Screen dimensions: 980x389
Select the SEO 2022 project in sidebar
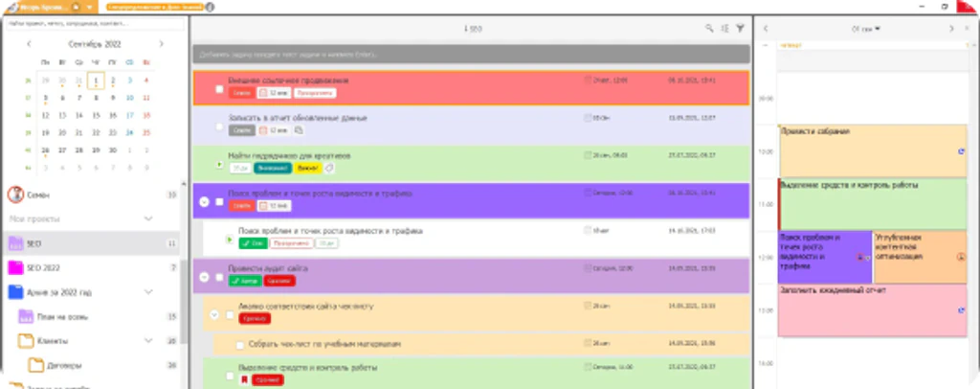coord(91,267)
